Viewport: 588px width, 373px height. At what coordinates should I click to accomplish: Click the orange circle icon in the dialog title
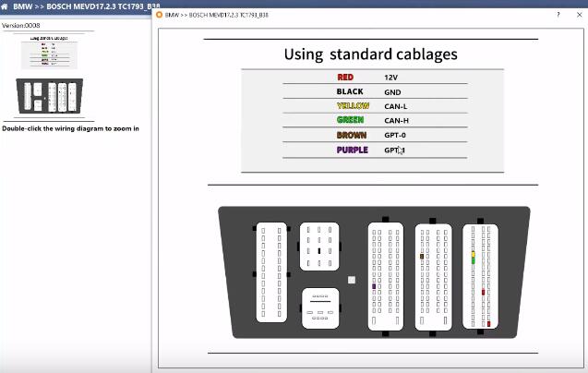(x=160, y=15)
